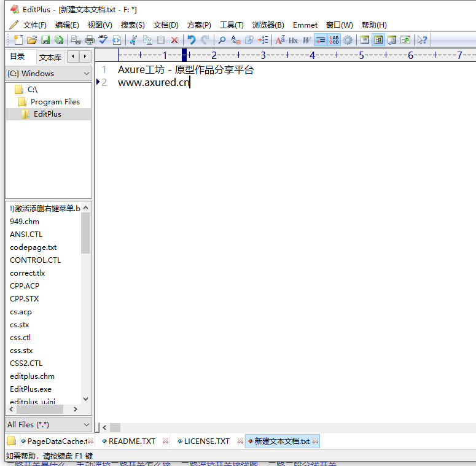Click the Find in Files icon
The image size is (476, 466).
[249, 40]
